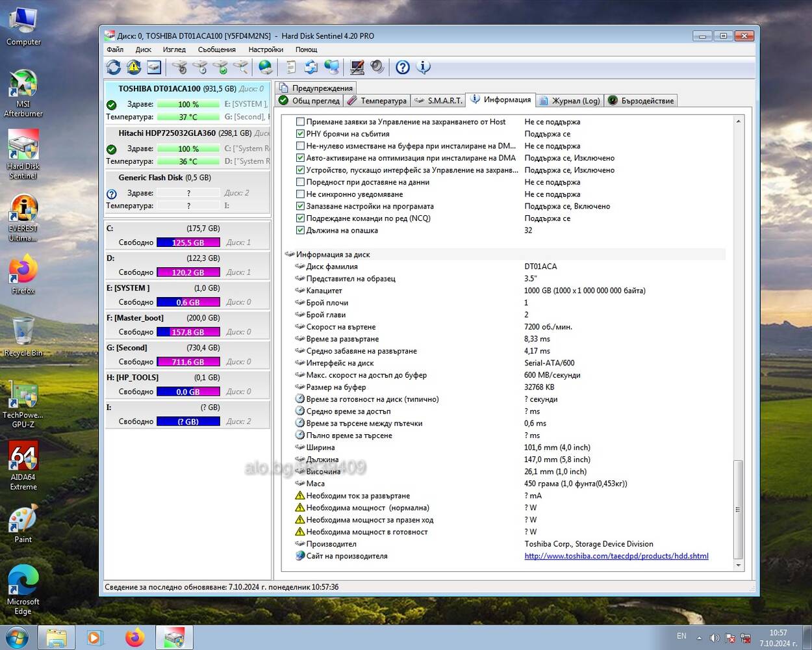
Task: Open Windows Media Player from the taskbar
Action: [95, 638]
